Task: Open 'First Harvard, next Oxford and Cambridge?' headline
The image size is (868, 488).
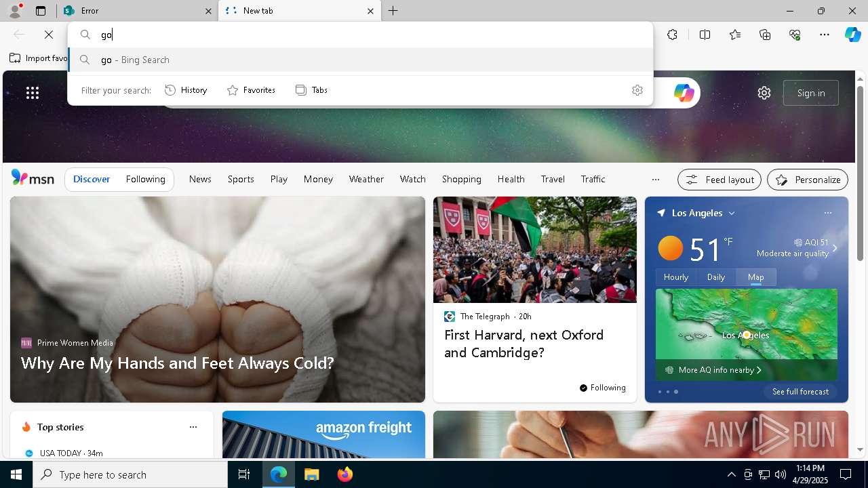Action: (x=524, y=344)
